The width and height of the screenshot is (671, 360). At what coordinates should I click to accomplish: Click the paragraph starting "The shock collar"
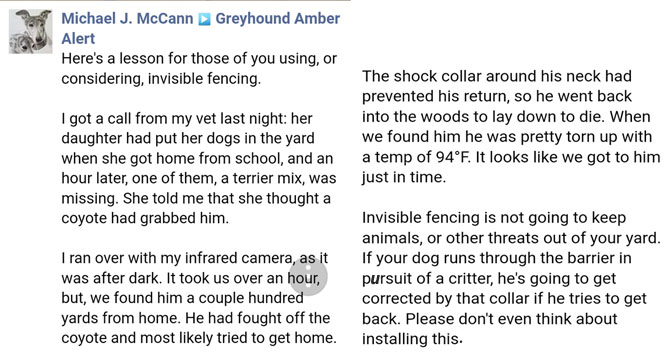click(x=511, y=126)
